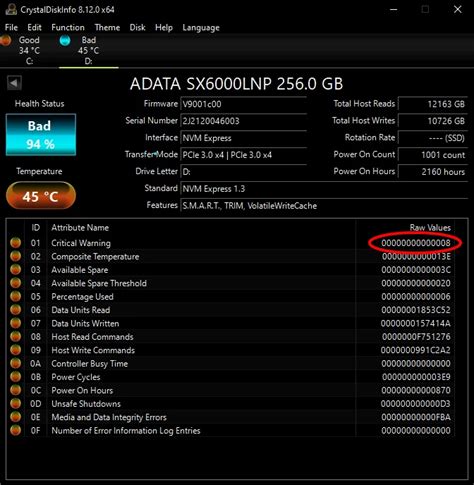Click status orb beside Host Write Commands
The width and height of the screenshot is (474, 485).
coord(15,350)
